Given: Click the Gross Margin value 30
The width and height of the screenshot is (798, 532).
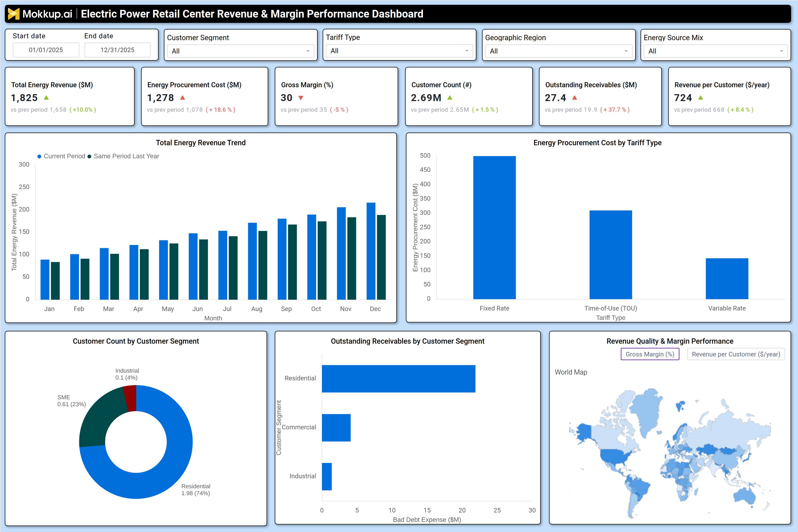Looking at the screenshot, I should pyautogui.click(x=286, y=98).
